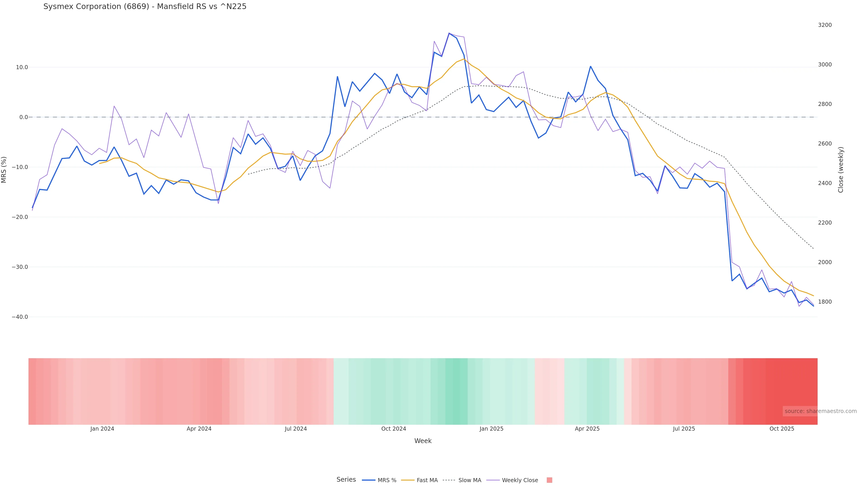Select the Jul 2024 x-axis tick label
The width and height of the screenshot is (868, 488).
click(295, 429)
